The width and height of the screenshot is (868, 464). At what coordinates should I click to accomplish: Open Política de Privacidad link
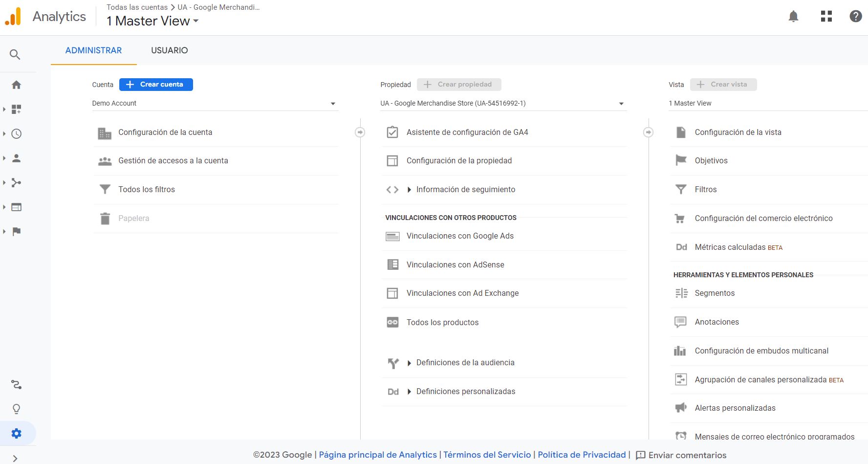tap(582, 455)
